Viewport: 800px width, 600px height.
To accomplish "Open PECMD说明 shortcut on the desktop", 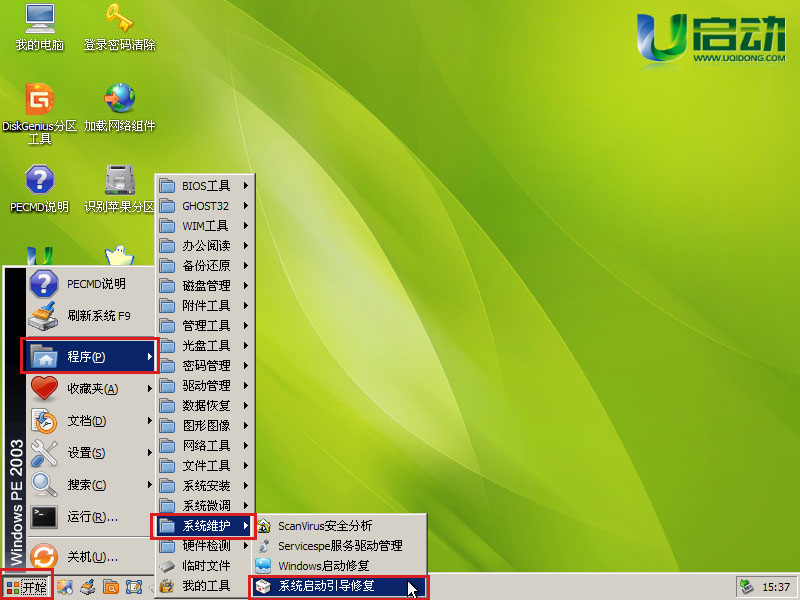I will [x=40, y=189].
